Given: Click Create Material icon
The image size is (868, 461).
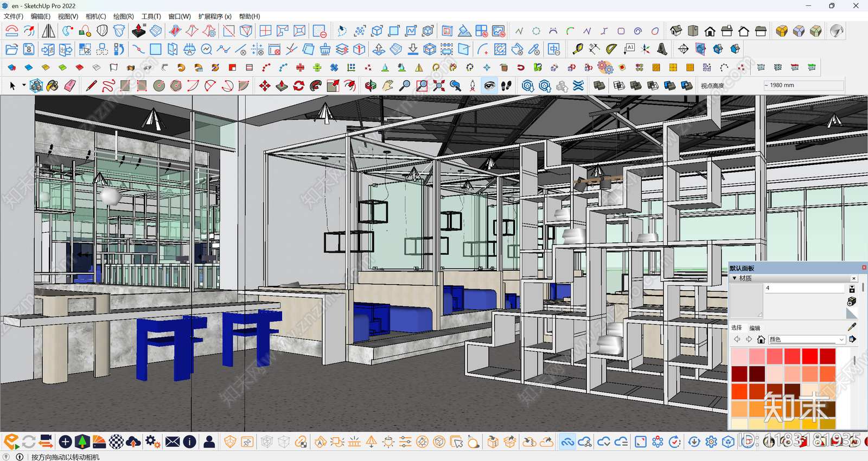Looking at the screenshot, I should pos(852,302).
